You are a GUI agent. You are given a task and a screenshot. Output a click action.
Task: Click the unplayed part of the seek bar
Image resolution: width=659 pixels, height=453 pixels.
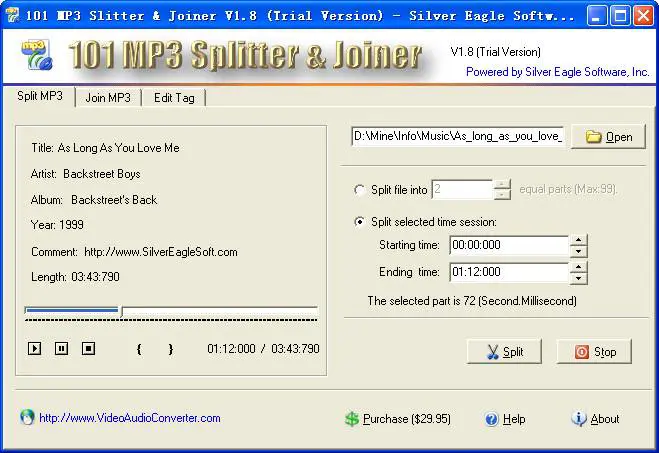point(220,310)
